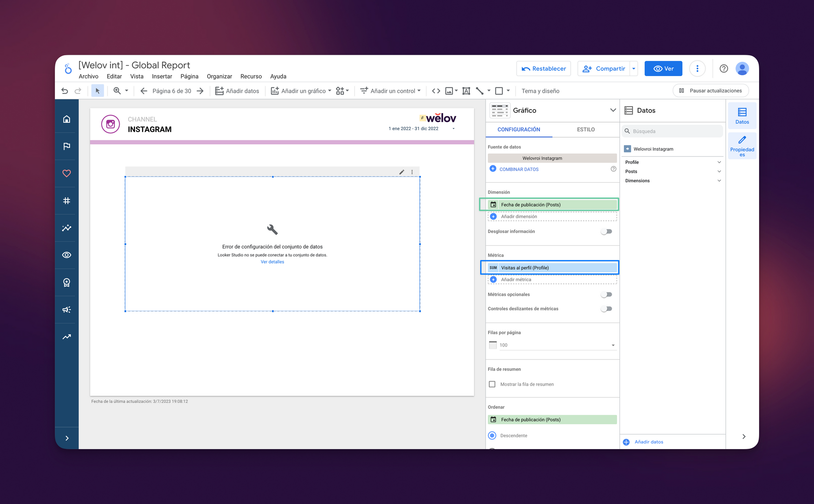The image size is (814, 504).
Task: Insert embed URL code icon
Action: point(436,91)
